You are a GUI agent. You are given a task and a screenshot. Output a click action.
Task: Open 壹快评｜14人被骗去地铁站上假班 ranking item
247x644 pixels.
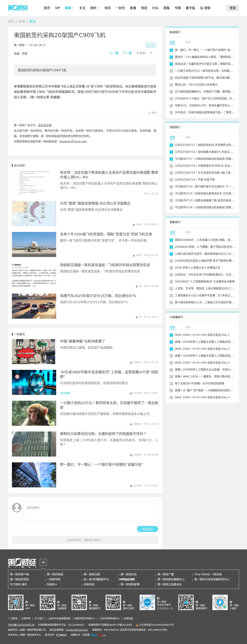tap(204, 57)
